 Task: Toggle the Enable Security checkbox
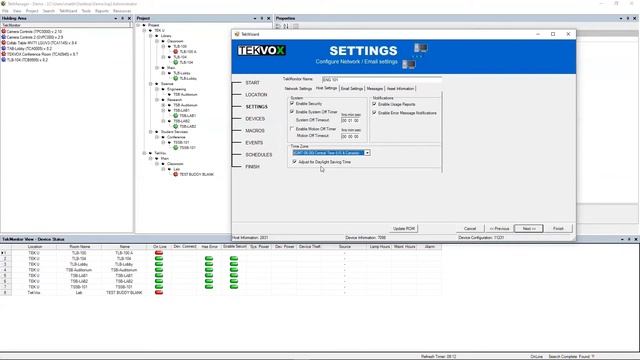pos(292,104)
